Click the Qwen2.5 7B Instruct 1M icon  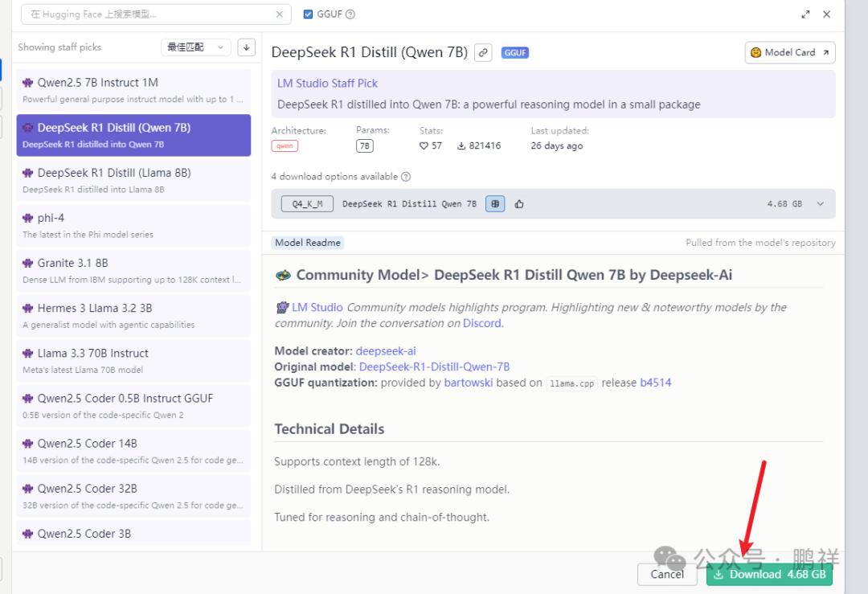[27, 83]
